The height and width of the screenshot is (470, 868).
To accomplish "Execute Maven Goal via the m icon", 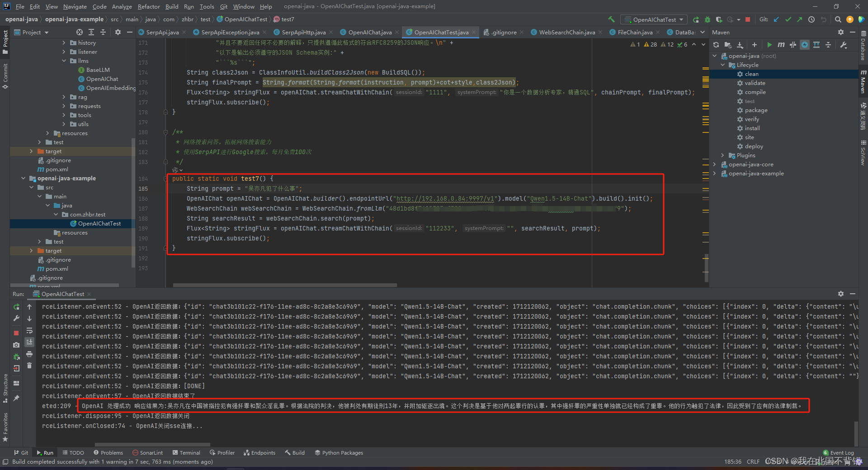I will tap(781, 45).
